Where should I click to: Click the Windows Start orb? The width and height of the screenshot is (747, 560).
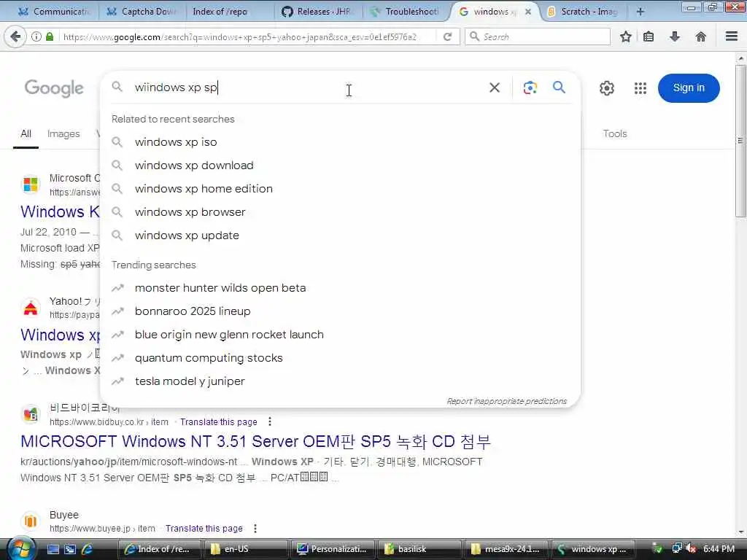21,548
